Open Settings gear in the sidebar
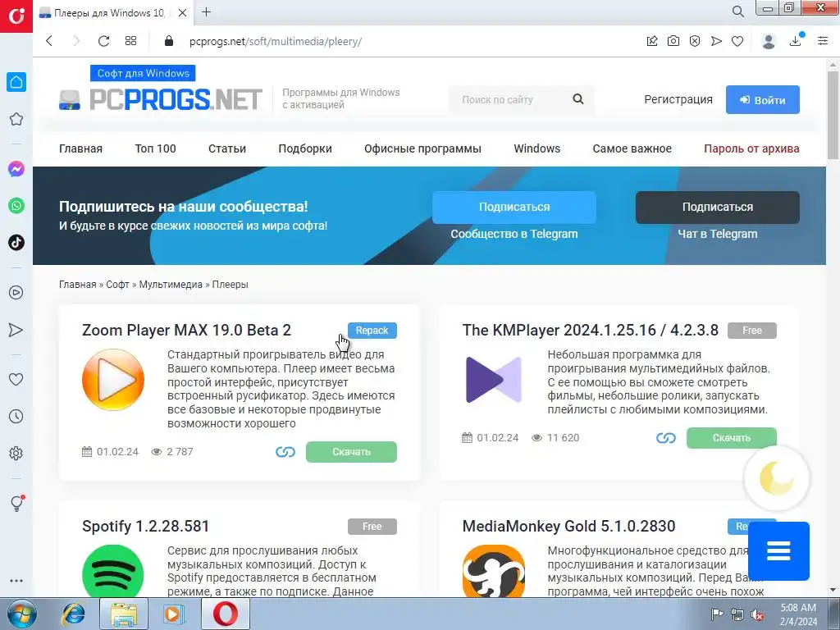840x630 pixels. point(16,453)
